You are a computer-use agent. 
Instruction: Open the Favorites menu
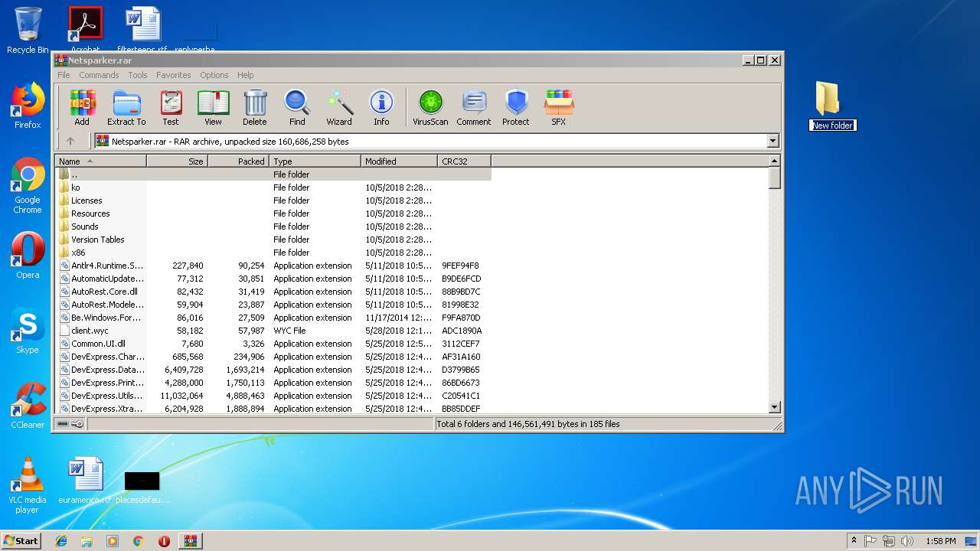click(x=174, y=75)
